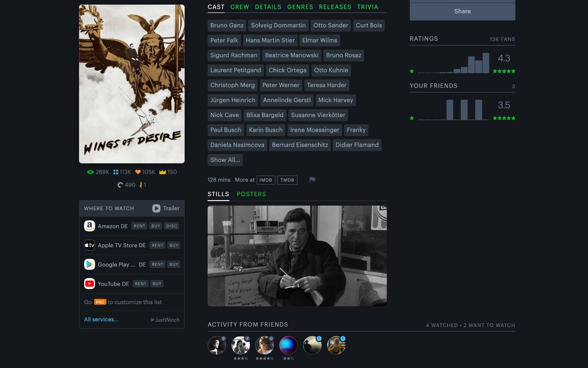
Task: Open Solveig Dommartin cast page
Action: pyautogui.click(x=278, y=25)
